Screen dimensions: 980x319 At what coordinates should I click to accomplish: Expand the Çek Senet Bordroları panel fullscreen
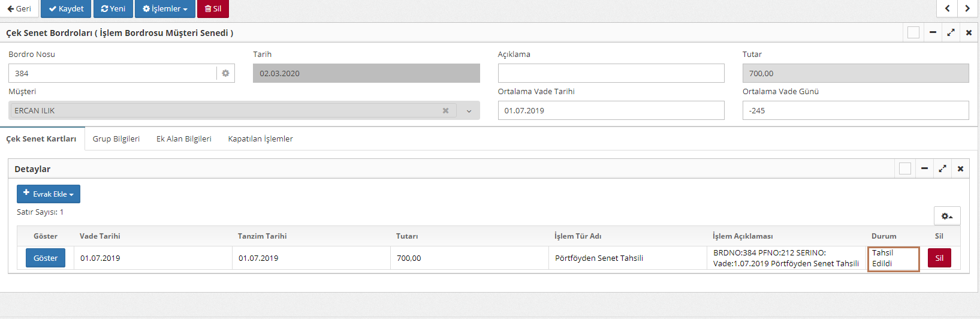951,33
